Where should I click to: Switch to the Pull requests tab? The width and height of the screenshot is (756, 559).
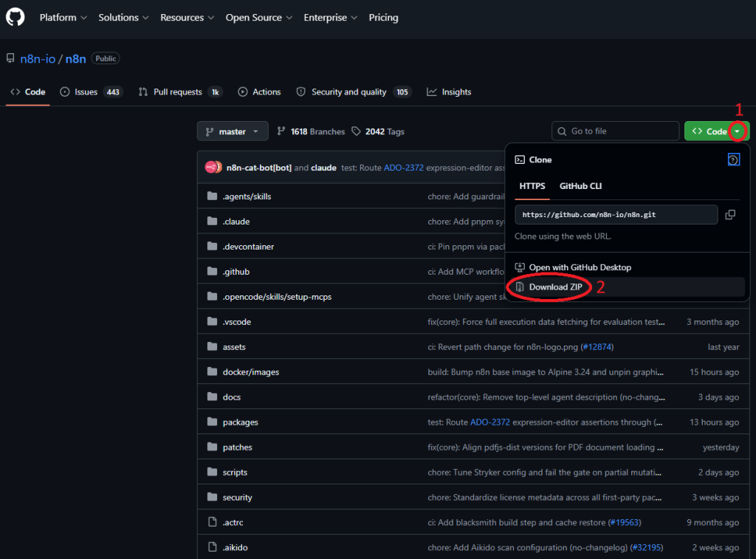(180, 92)
